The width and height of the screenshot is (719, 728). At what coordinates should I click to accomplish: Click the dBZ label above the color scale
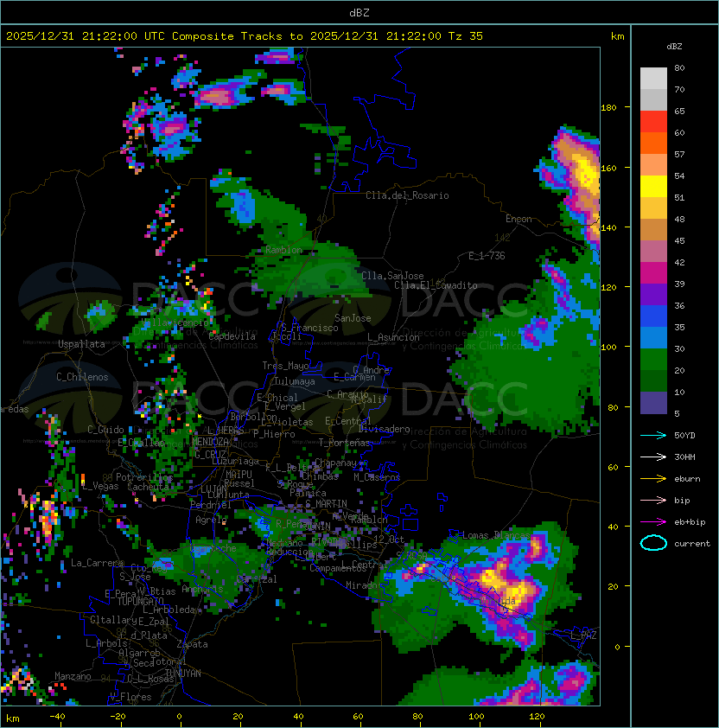[x=674, y=47]
